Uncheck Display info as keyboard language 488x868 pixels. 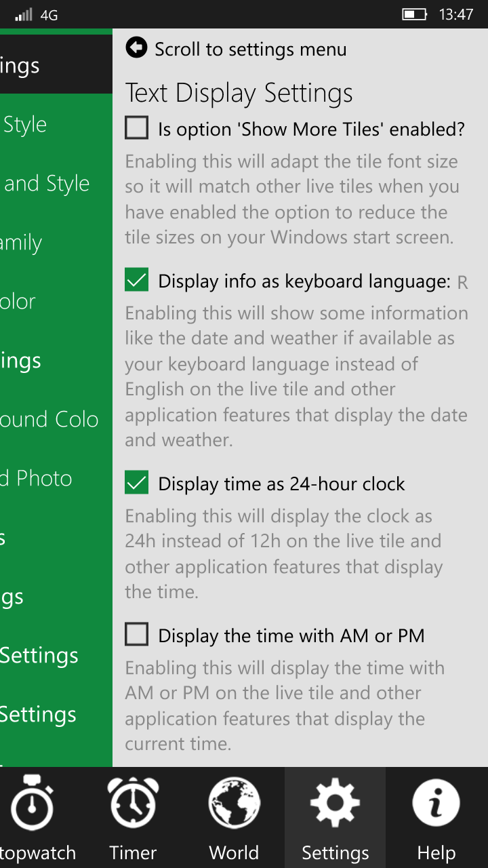click(x=136, y=279)
